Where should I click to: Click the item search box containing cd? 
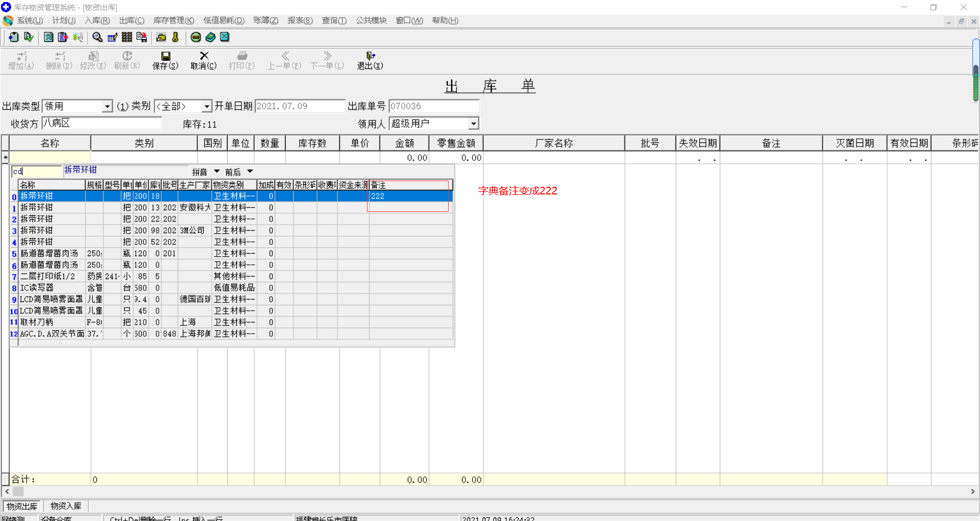point(37,171)
